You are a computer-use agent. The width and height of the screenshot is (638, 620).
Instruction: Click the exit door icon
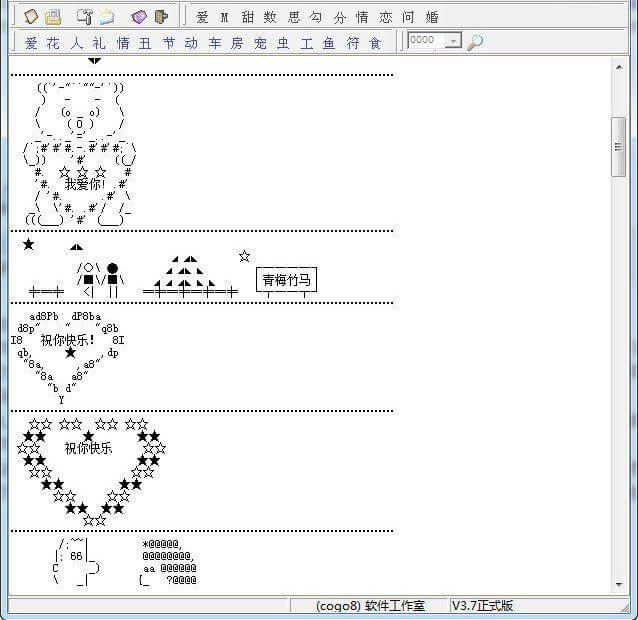pyautogui.click(x=161, y=17)
